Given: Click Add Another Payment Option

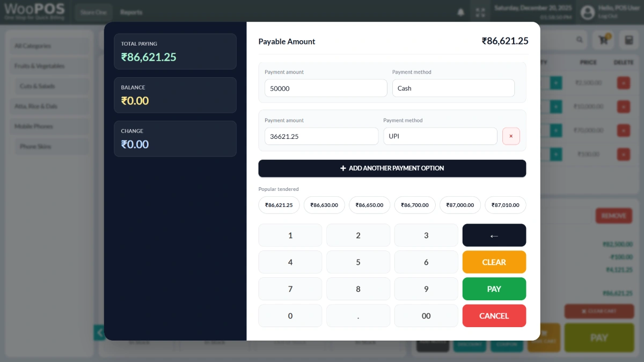Looking at the screenshot, I should (392, 168).
